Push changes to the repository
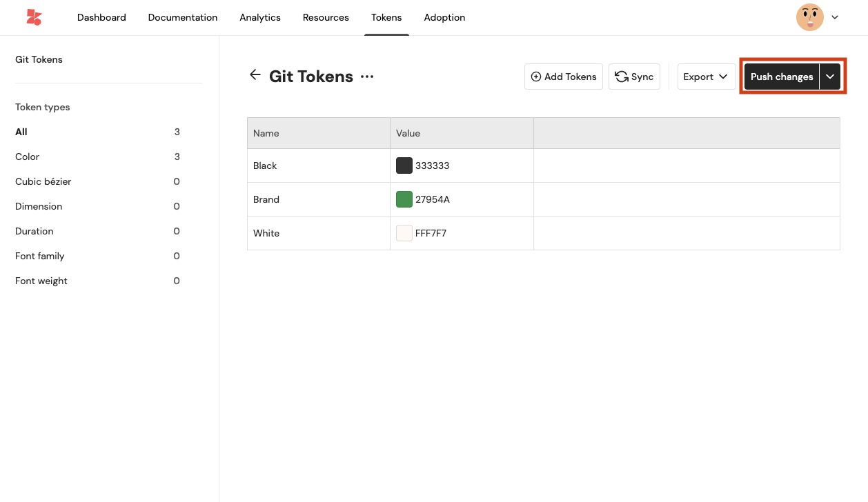 (x=781, y=77)
